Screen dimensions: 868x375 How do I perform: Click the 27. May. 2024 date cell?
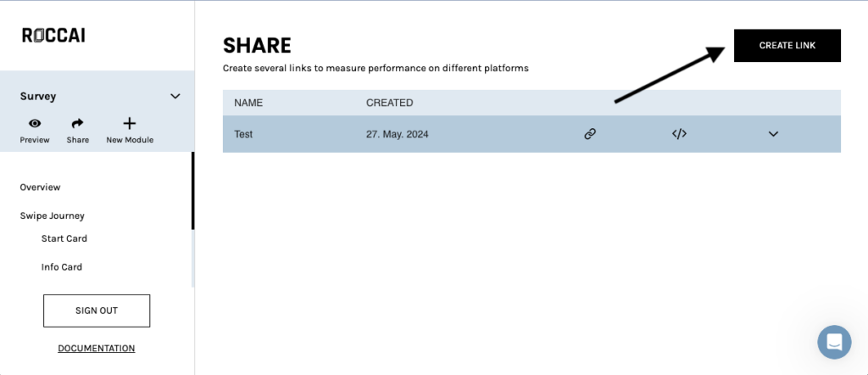(398, 134)
